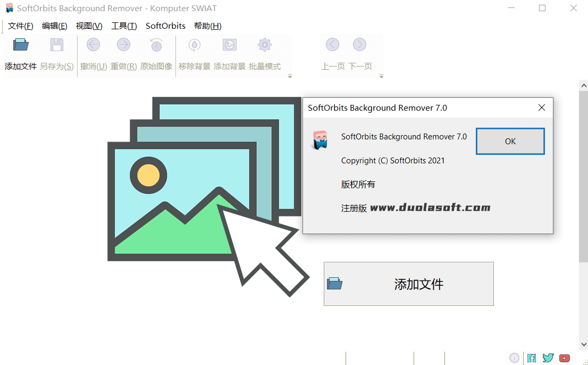Open the 帮助(H) menu

[208, 26]
